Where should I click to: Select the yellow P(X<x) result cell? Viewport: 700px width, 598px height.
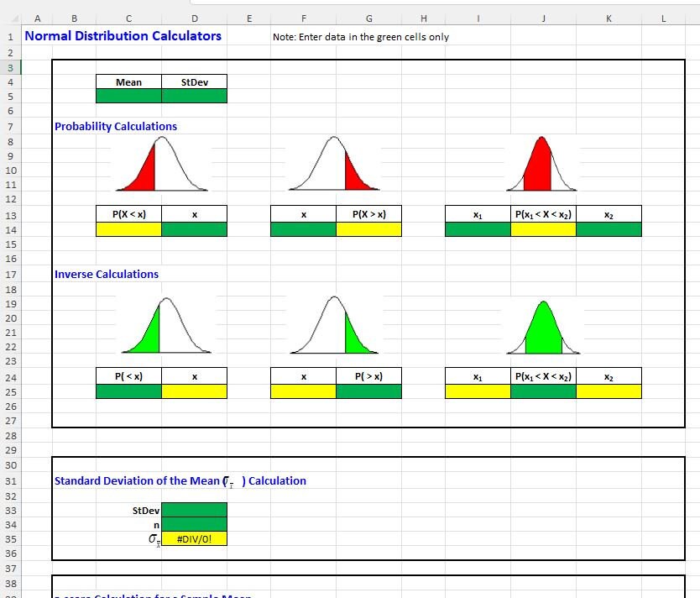click(128, 228)
